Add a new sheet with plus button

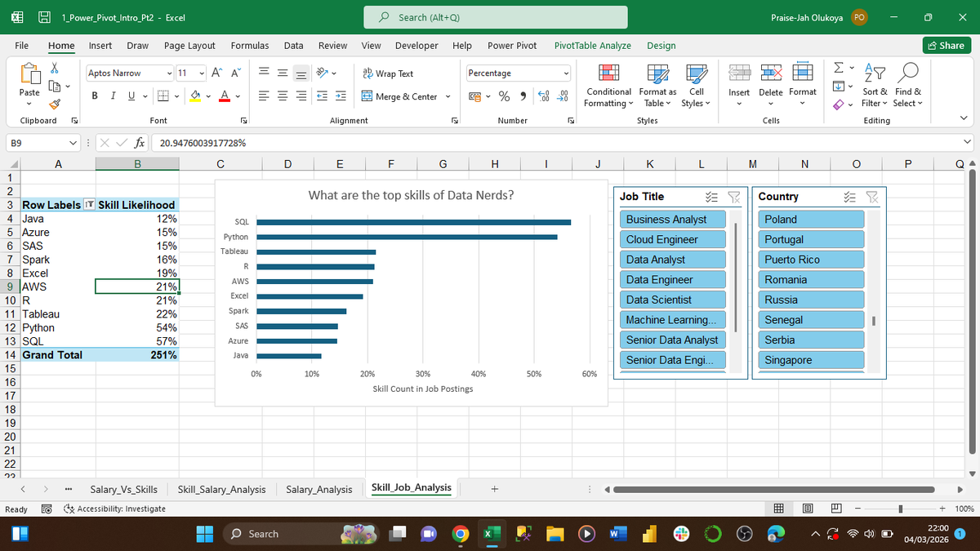(x=493, y=490)
